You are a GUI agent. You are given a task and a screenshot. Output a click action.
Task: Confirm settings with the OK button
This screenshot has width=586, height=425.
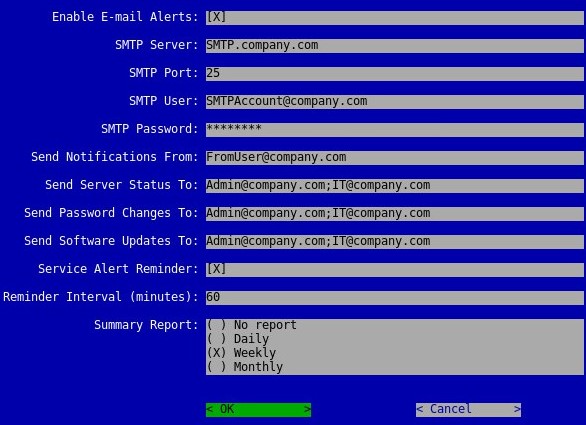[258, 410]
